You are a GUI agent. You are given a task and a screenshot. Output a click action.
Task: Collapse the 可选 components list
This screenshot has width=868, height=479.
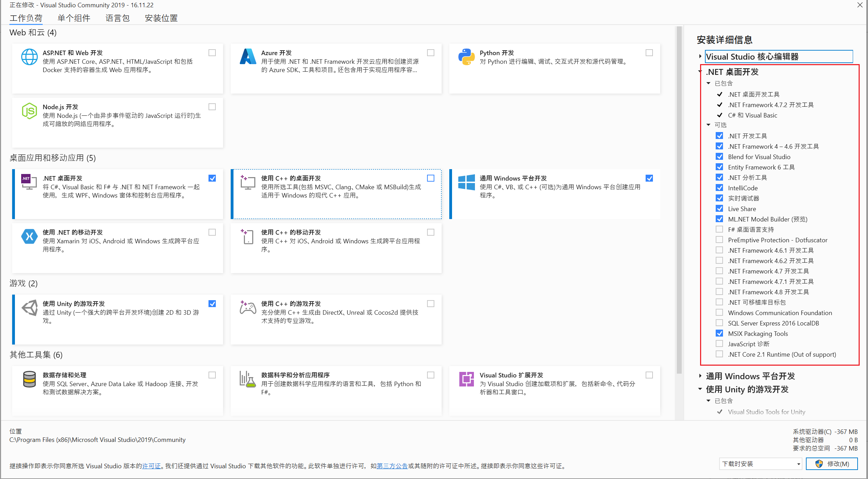point(709,125)
